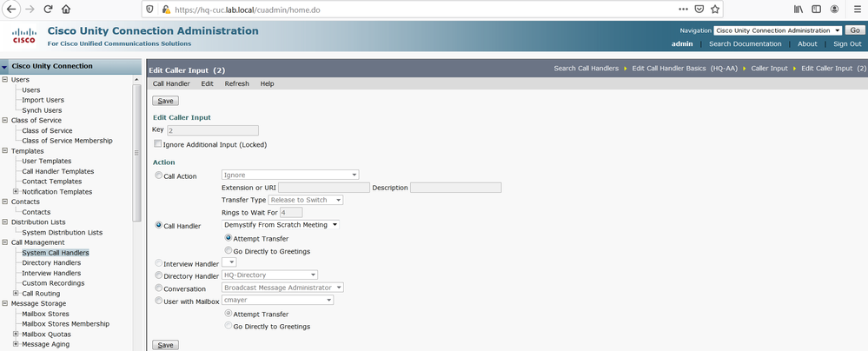This screenshot has height=351, width=868.
Task: Click the Pocket save icon
Action: 699,10
